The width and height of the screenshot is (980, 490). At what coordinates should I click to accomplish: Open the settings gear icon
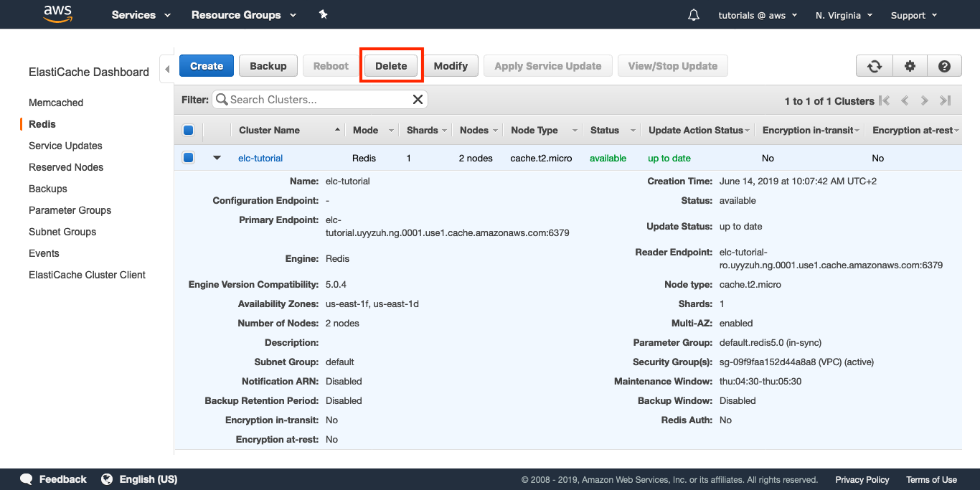(910, 66)
